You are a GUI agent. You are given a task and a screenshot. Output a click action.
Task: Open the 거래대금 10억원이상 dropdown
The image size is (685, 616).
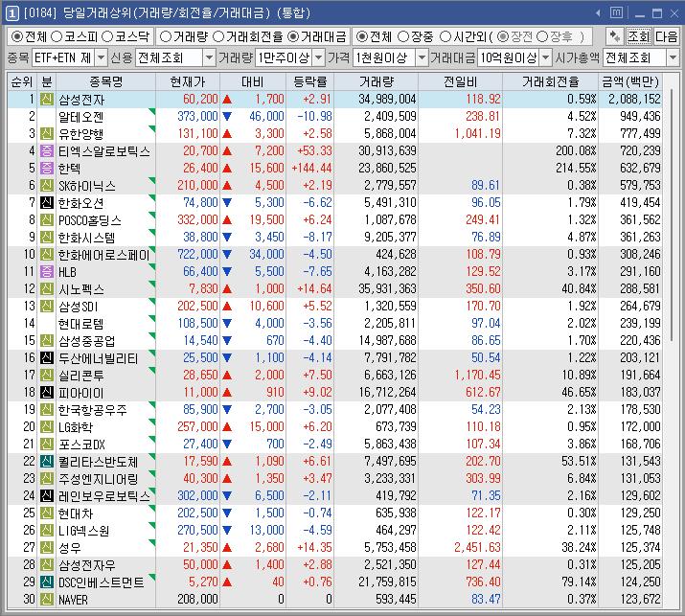(x=546, y=57)
